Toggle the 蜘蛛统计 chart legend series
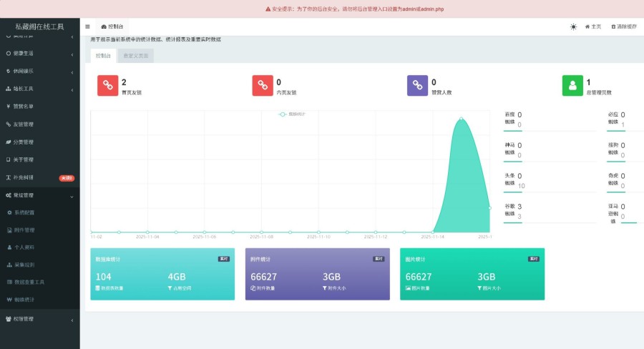 292,114
